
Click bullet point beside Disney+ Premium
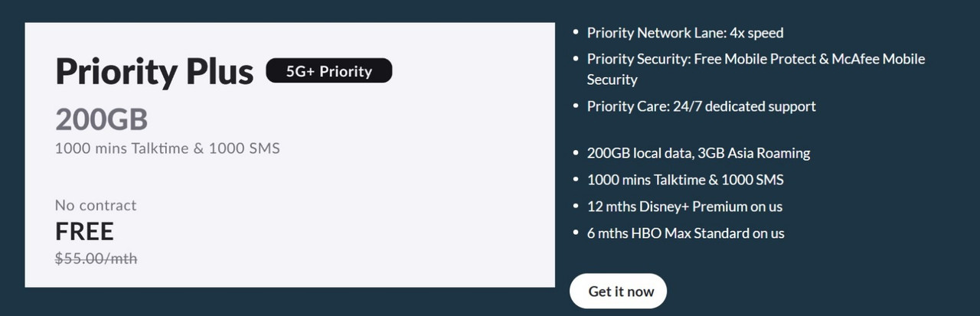click(x=576, y=207)
